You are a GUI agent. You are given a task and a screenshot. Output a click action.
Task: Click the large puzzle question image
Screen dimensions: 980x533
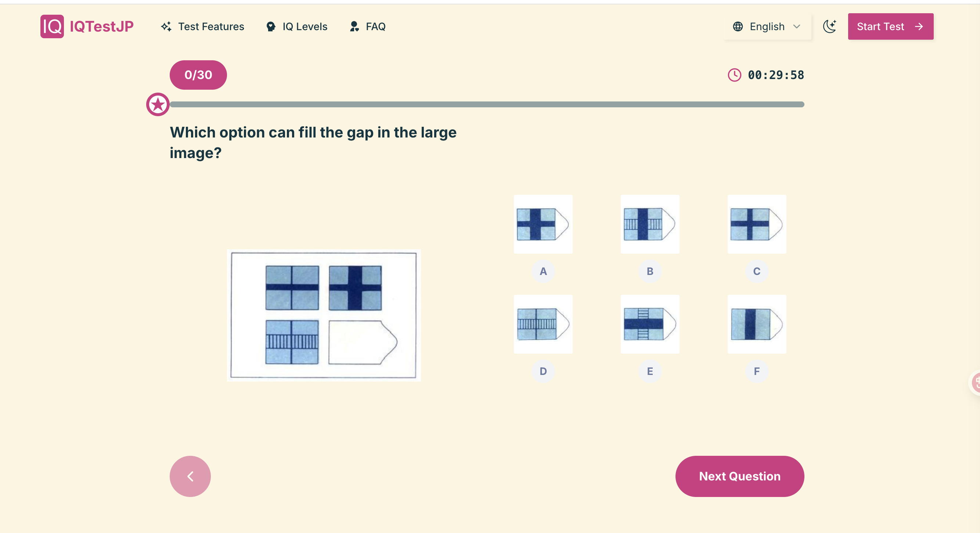pyautogui.click(x=324, y=315)
